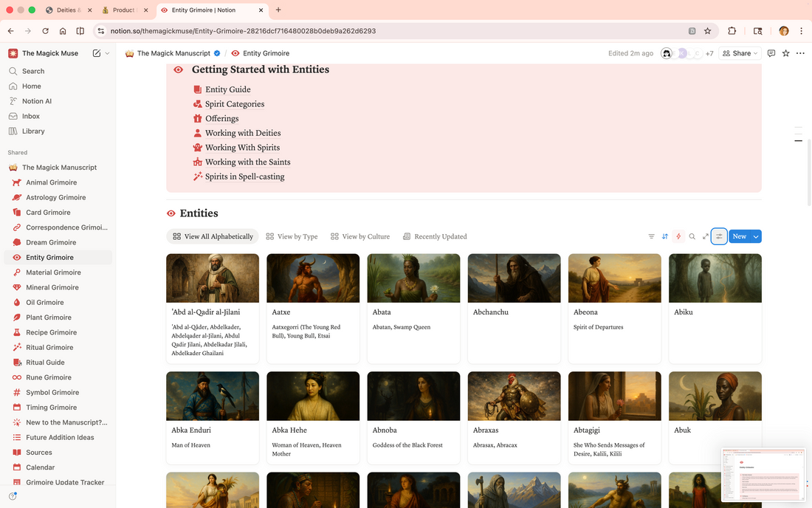812x508 pixels.
Task: Open Timing Grimoire in sidebar
Action: (x=58, y=408)
